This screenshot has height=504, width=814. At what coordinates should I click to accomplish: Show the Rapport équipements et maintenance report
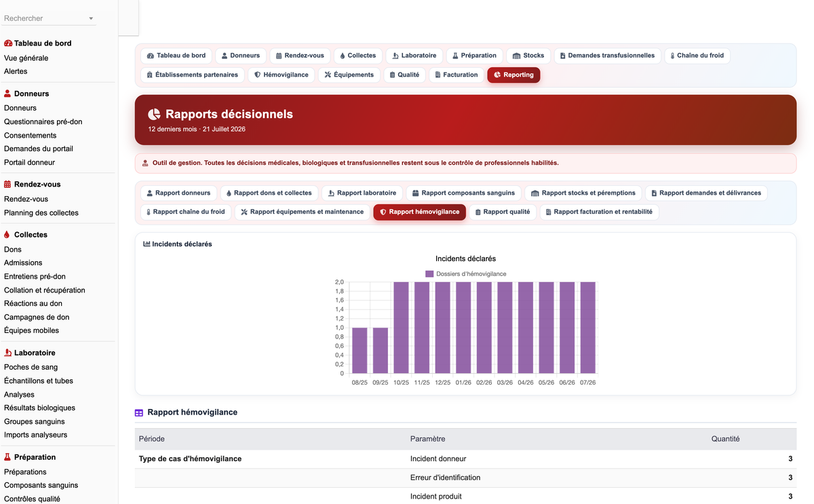coord(303,212)
